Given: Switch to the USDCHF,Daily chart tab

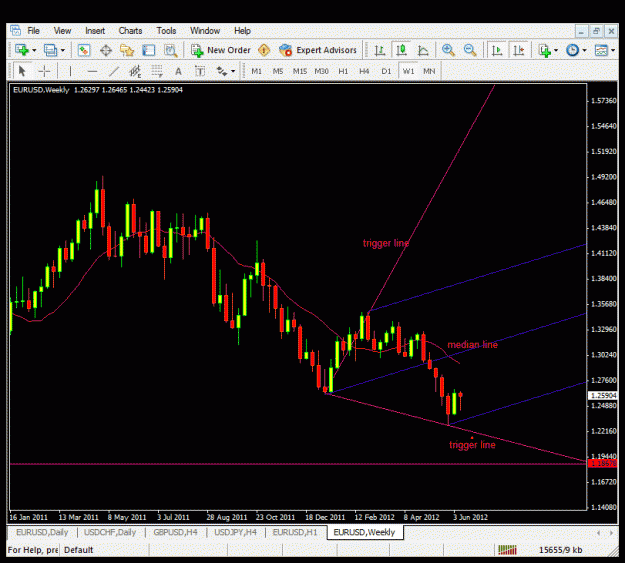Looking at the screenshot, I should (110, 532).
